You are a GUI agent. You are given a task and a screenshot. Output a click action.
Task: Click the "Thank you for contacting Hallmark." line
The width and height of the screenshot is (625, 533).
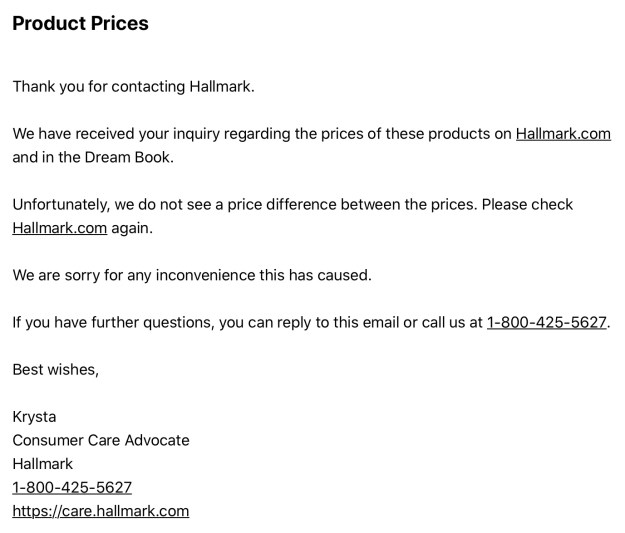[133, 86]
